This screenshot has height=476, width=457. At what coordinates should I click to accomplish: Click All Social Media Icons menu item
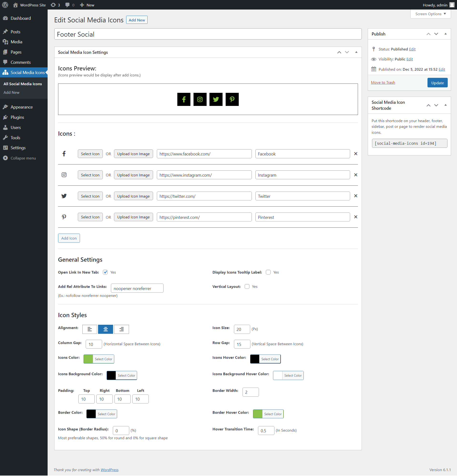point(23,83)
